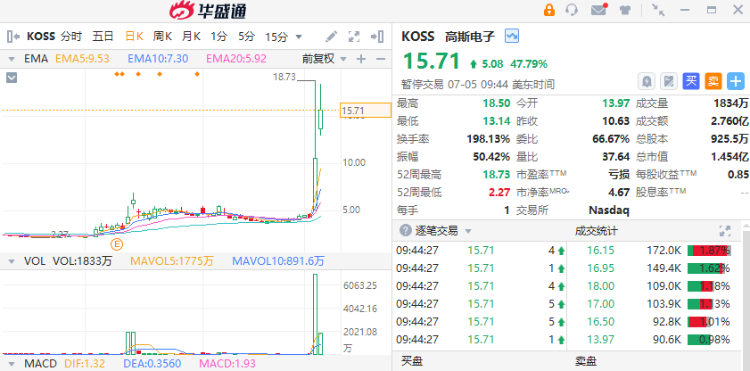Collapse the left panel arrow icon
Image resolution: width=750 pixels, height=371 pixels.
tap(13, 36)
